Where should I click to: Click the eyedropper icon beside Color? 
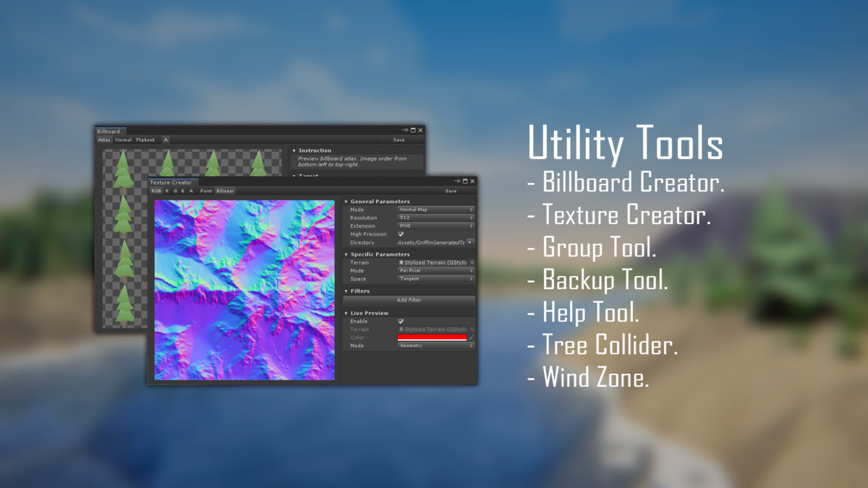coord(472,337)
